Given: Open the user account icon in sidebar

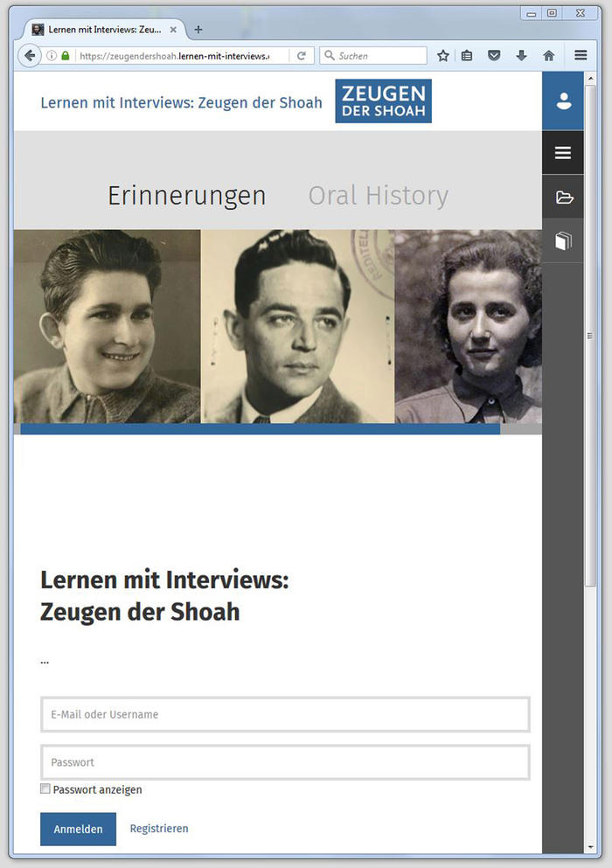Looking at the screenshot, I should [563, 101].
